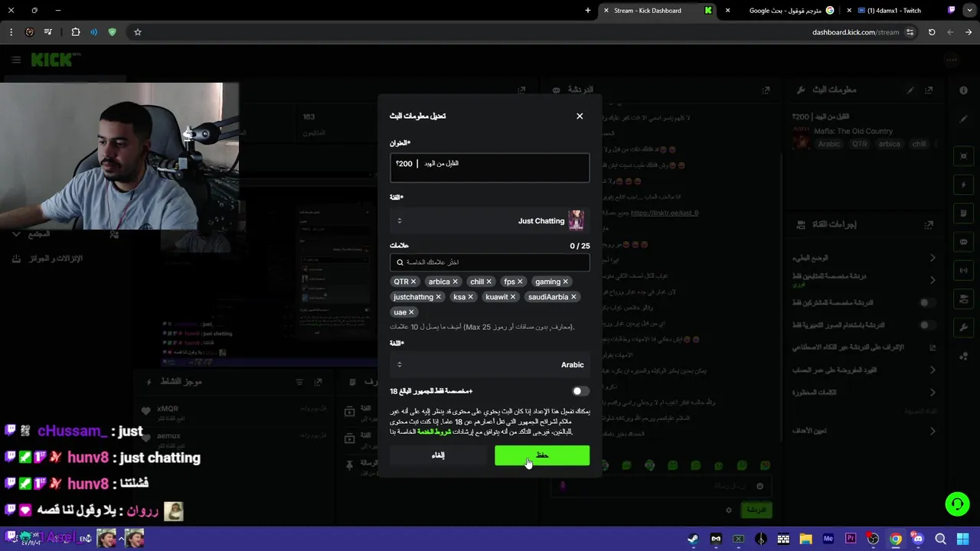This screenshot has width=980, height=551.
Task: Expand the slow mode row
Action: tap(863, 258)
